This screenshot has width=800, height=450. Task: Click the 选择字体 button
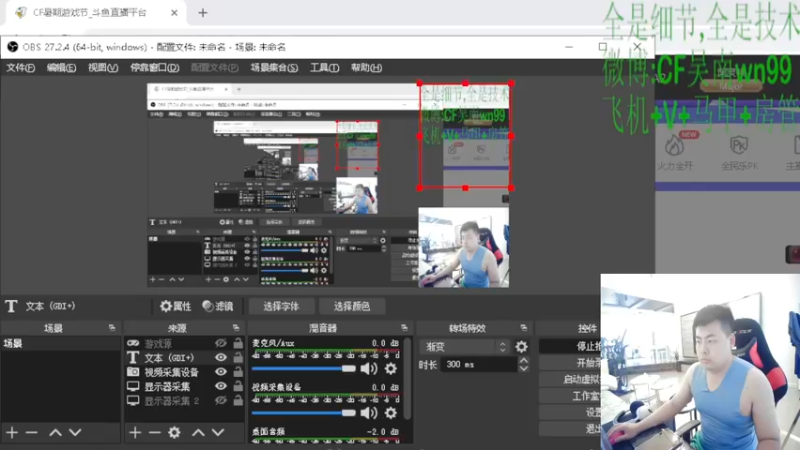click(281, 306)
